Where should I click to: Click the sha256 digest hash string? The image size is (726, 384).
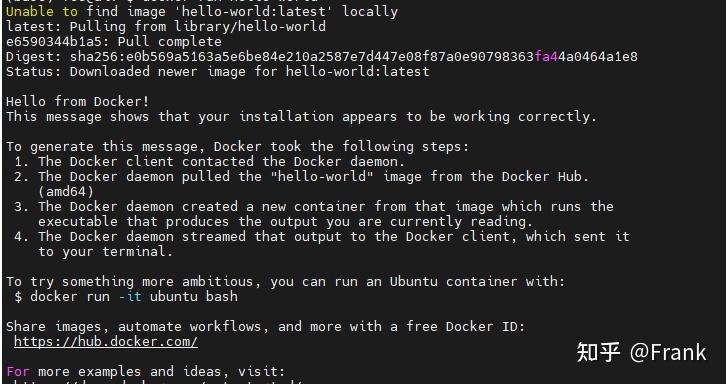coord(354,57)
